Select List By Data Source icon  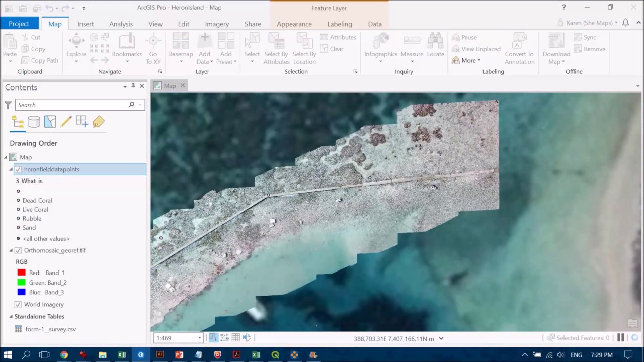pyautogui.click(x=34, y=122)
